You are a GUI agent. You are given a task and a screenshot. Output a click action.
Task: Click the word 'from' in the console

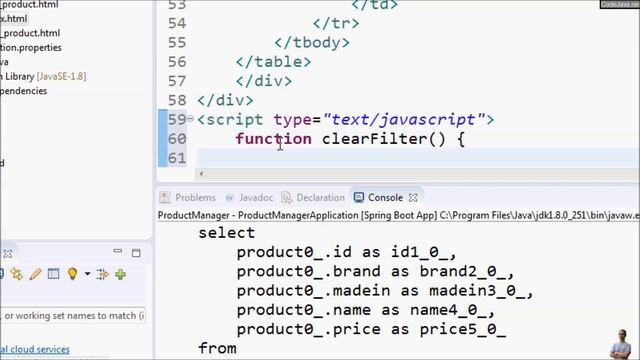click(217, 348)
